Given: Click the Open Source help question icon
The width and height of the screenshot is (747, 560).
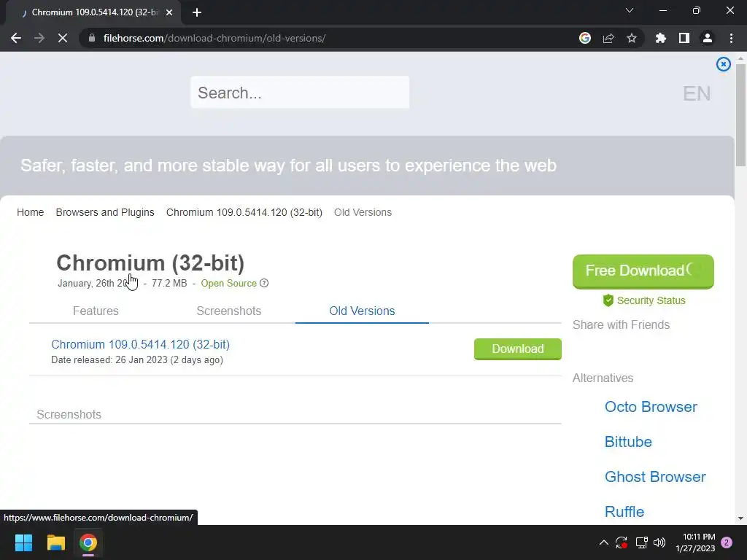Looking at the screenshot, I should (x=264, y=283).
